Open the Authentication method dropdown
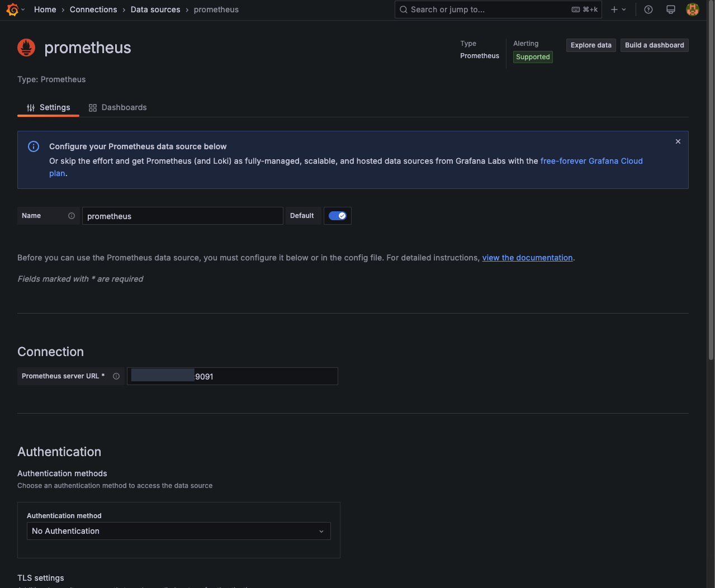The width and height of the screenshot is (715, 588). 179,531
